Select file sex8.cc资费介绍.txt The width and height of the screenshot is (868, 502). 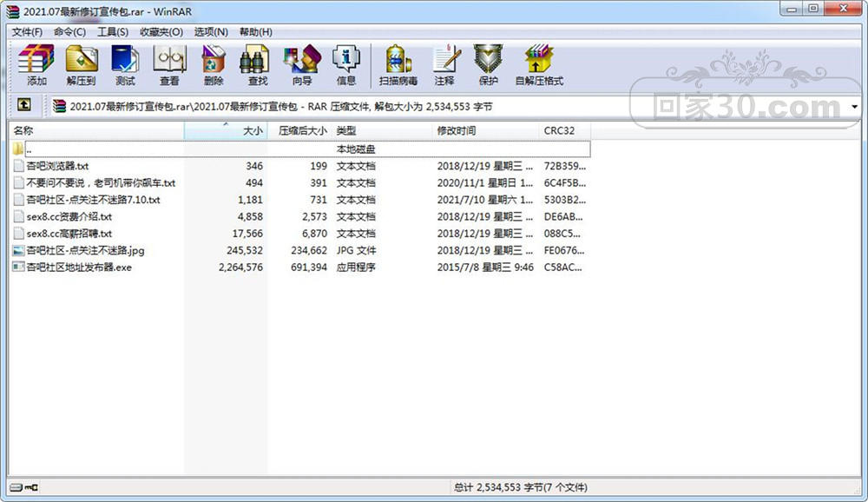(x=69, y=216)
